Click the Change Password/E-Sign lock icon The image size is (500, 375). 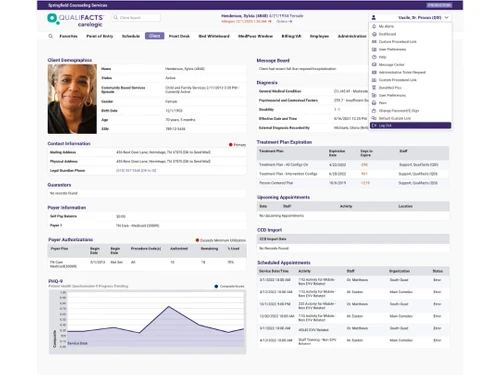pyautogui.click(x=374, y=111)
